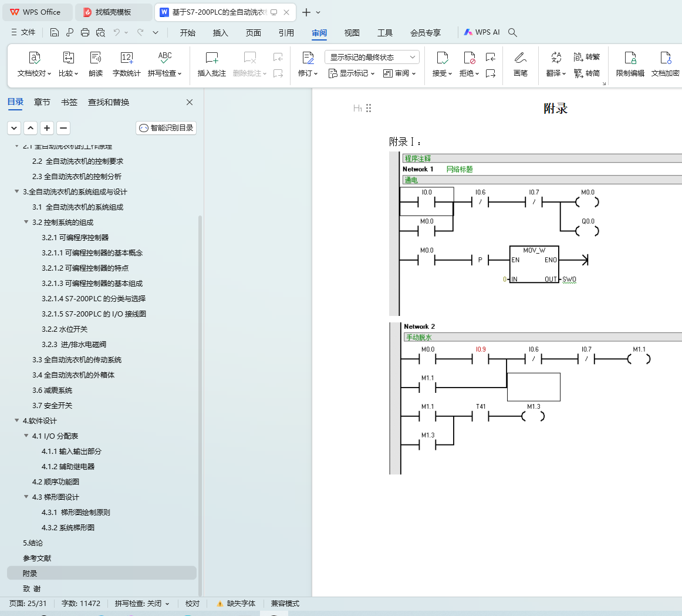Open 字数统计 word count
Viewport: 682px width, 616px height.
127,64
